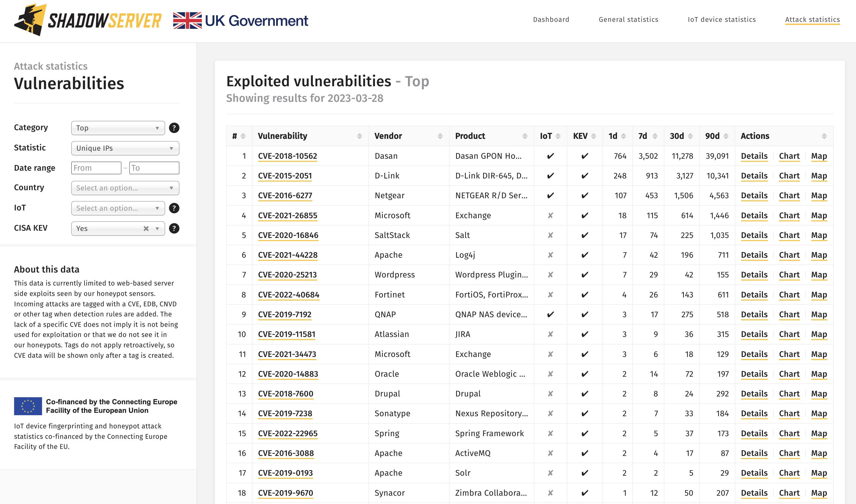The height and width of the screenshot is (504, 856).
Task: Open CVE-2018-10562 link
Action: click(288, 156)
